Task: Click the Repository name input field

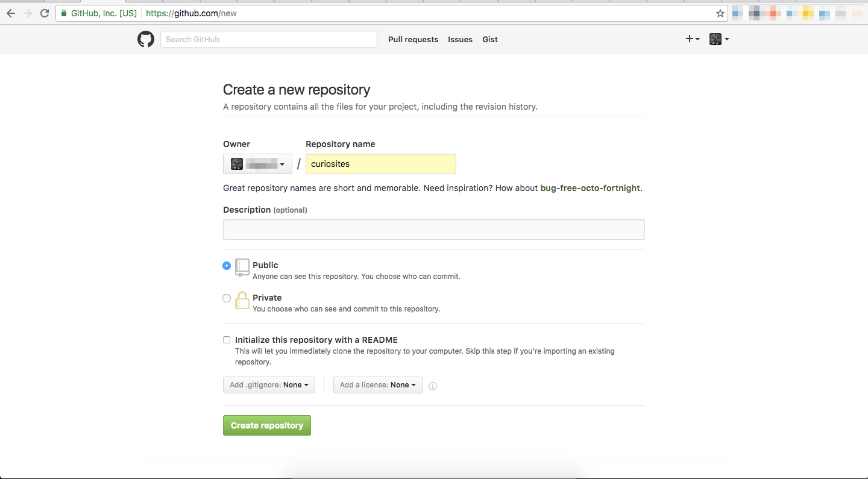Action: [381, 164]
